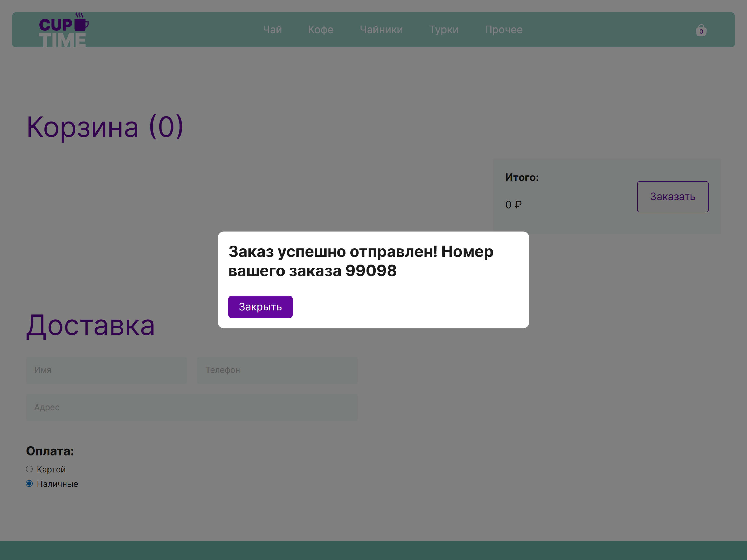Open the Чай menu item
Viewport: 747px width, 560px height.
click(272, 30)
